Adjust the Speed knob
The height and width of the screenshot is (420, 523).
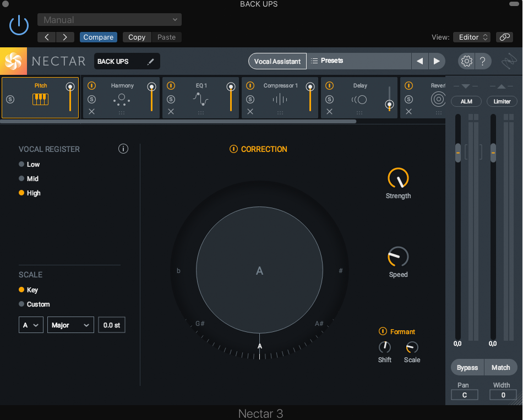(x=398, y=257)
